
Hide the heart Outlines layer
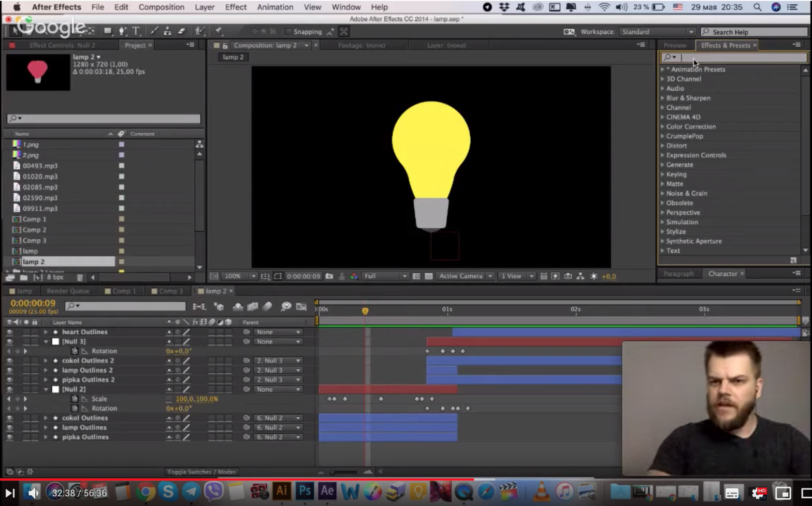pos(9,332)
